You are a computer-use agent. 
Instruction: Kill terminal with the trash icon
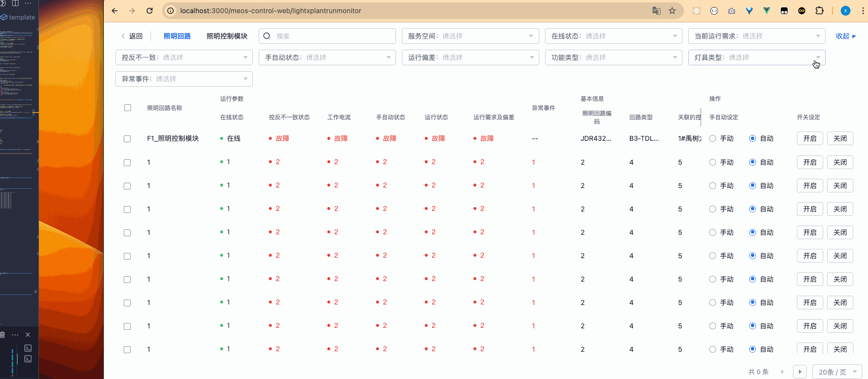(x=2, y=335)
